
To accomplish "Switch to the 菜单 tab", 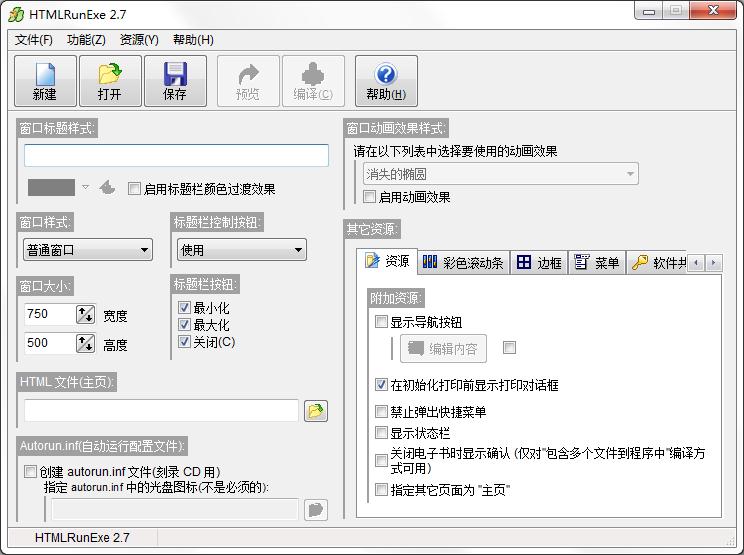I will point(597,263).
